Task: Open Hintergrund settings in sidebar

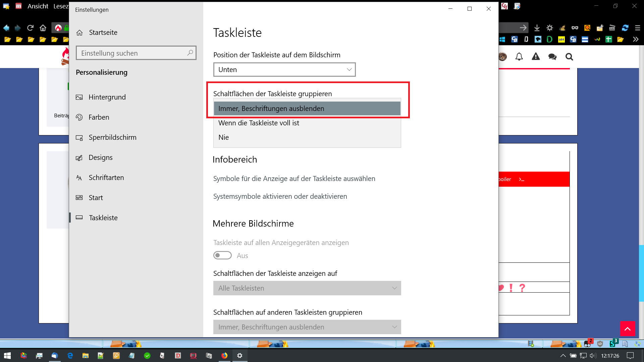Action: click(x=107, y=97)
